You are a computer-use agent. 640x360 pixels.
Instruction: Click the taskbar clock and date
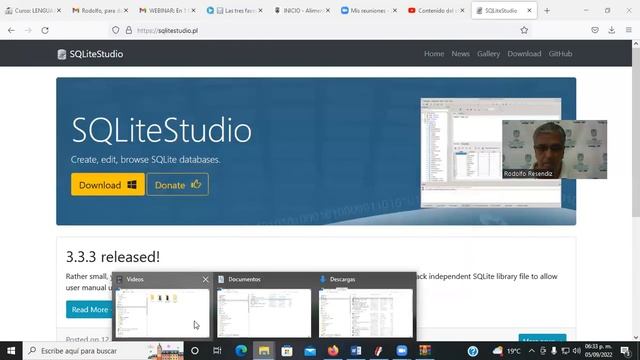click(598, 351)
